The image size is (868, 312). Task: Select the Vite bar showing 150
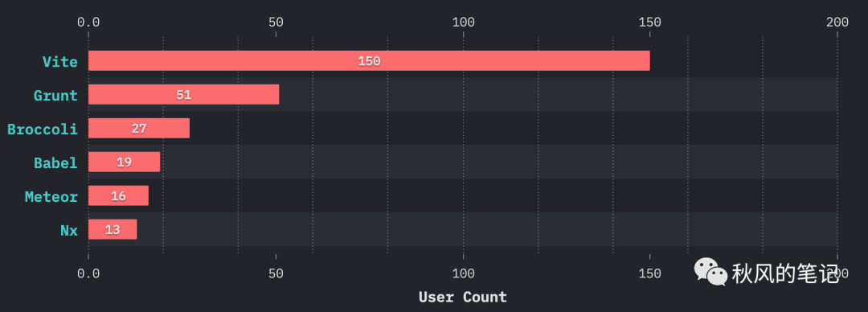point(369,61)
